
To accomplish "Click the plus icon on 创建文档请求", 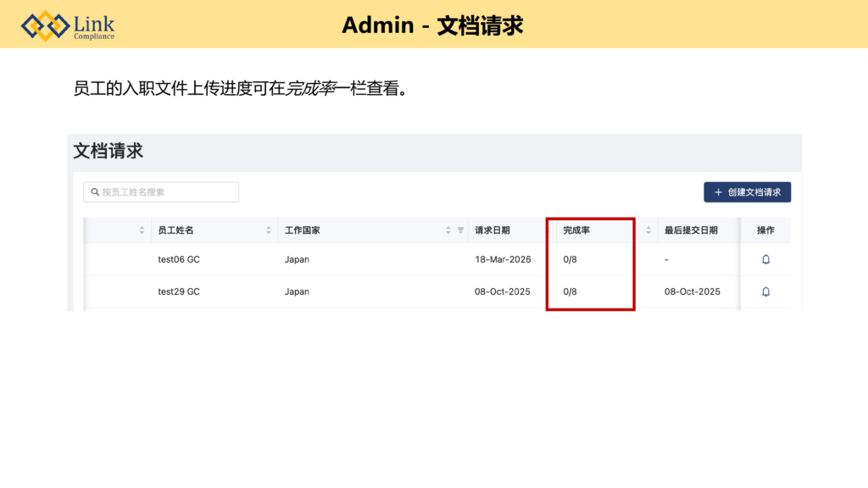I will click(x=718, y=192).
